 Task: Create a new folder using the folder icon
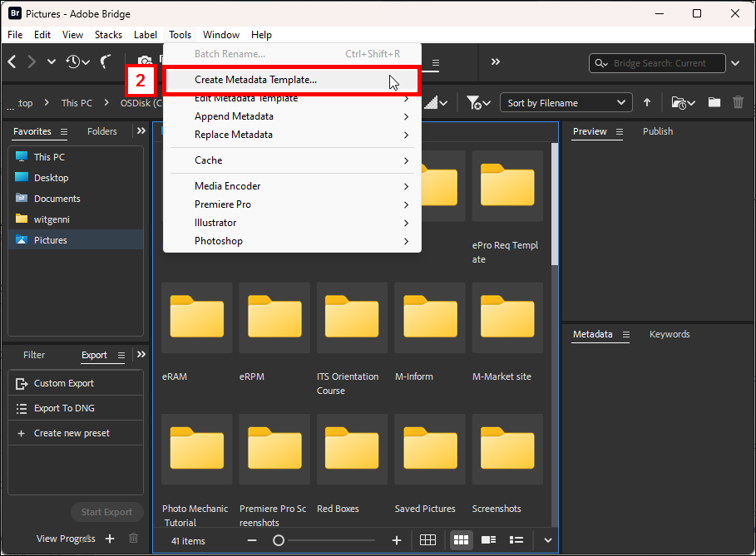pyautogui.click(x=714, y=102)
